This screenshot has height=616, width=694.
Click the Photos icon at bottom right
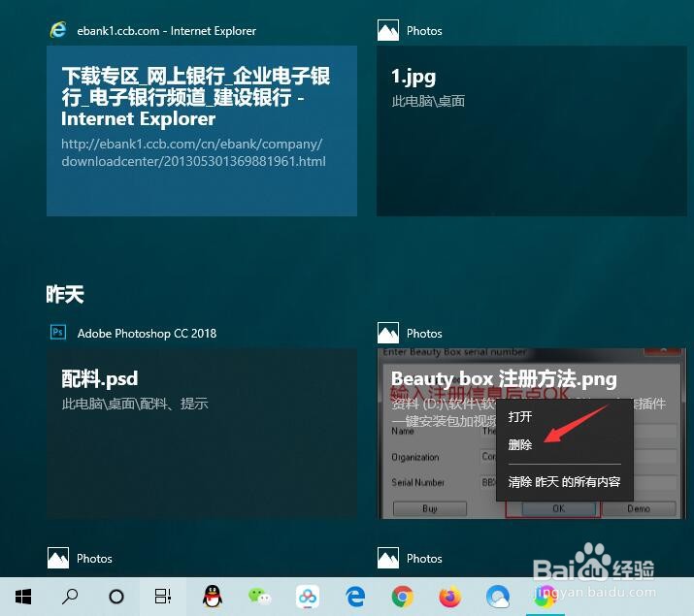click(x=388, y=558)
